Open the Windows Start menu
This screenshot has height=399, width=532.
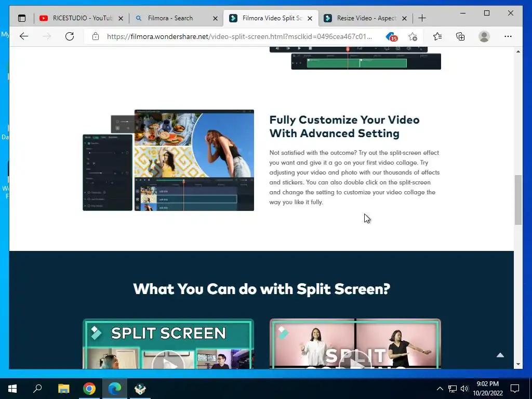pos(12,389)
